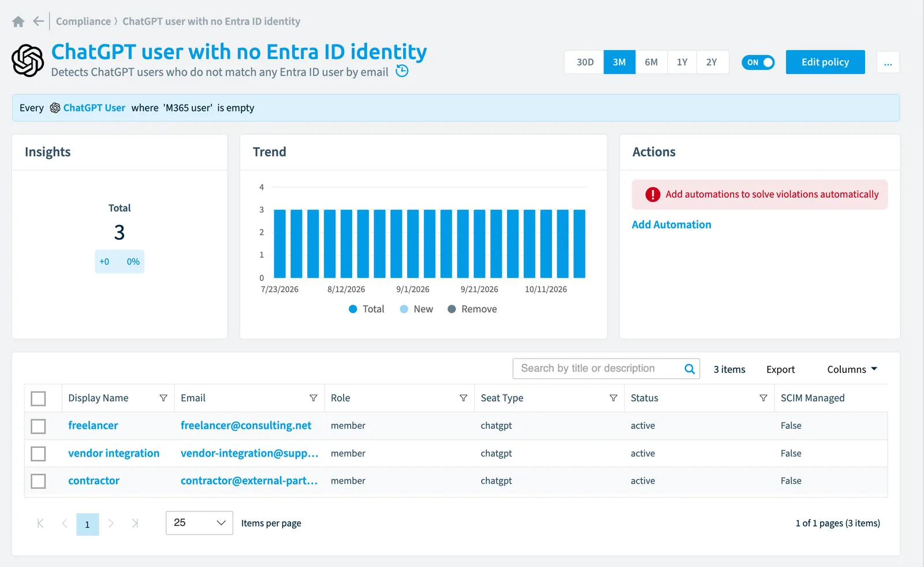
Task: Click the Add Automation link
Action: coord(672,225)
